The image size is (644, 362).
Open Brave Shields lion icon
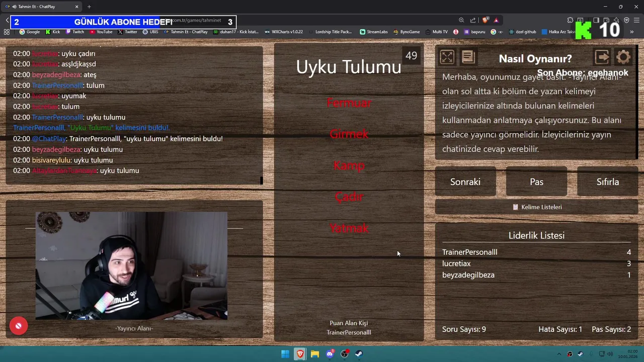[x=485, y=20]
